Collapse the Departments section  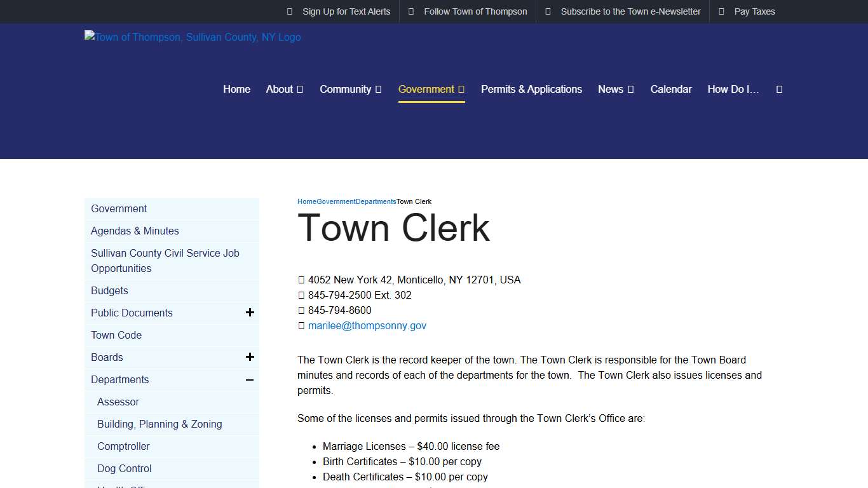pos(250,379)
